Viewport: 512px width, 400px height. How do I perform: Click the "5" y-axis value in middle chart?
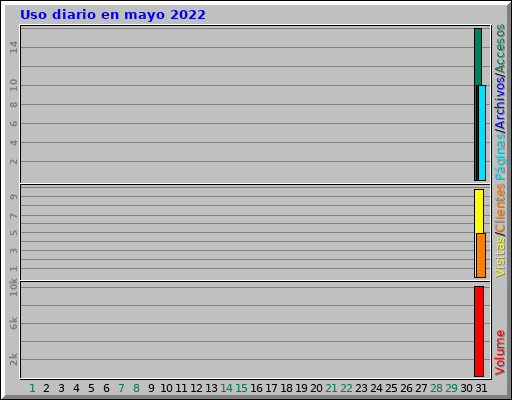pos(13,233)
